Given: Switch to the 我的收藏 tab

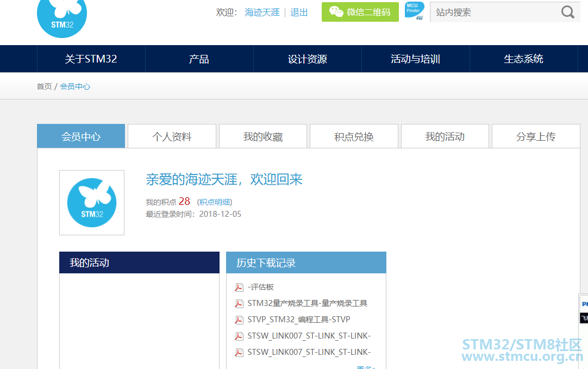Looking at the screenshot, I should 263,136.
